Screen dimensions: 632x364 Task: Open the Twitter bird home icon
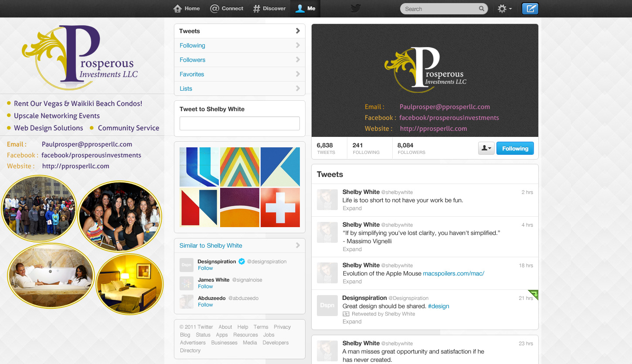355,8
